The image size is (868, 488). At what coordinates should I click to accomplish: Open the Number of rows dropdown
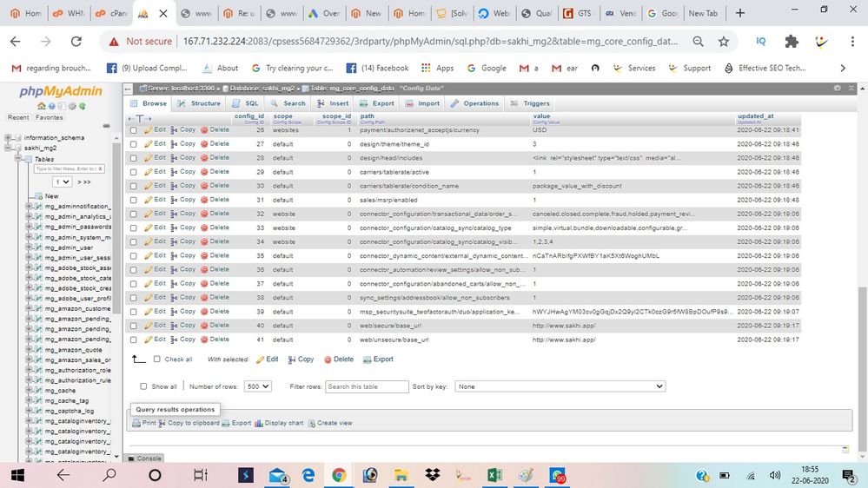(x=258, y=386)
